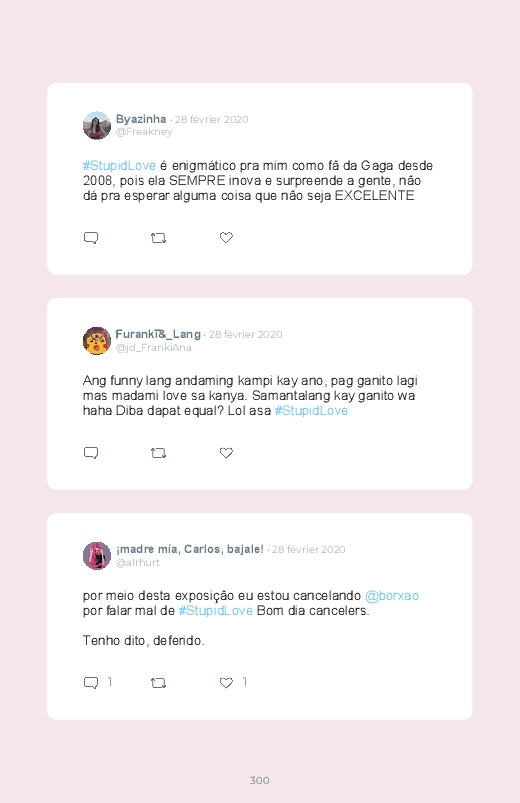Retweet the Furanki&_Lang tweet
Image resolution: width=520 pixels, height=803 pixels.
click(x=158, y=453)
